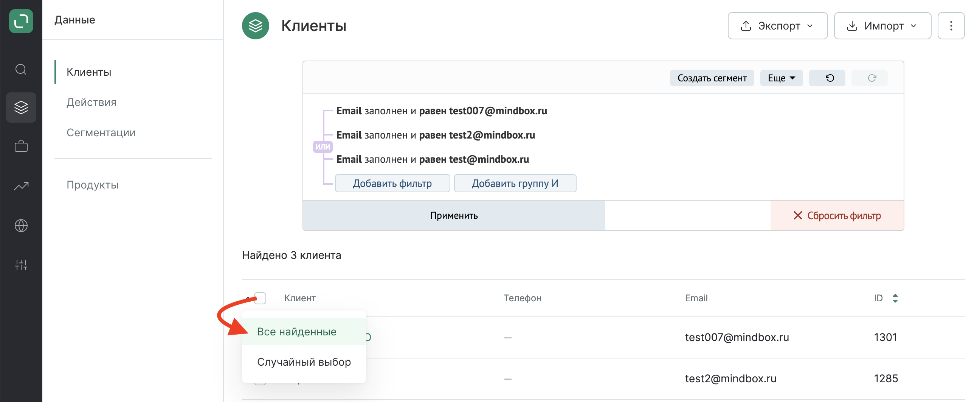Click the ИЛИ group operator badge
The width and height of the screenshot is (980, 402).
coord(323,147)
